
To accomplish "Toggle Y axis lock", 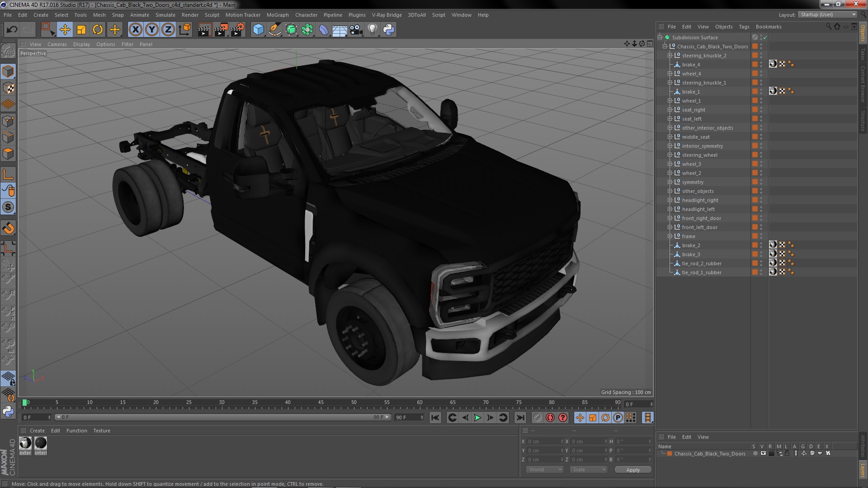I will click(x=152, y=30).
